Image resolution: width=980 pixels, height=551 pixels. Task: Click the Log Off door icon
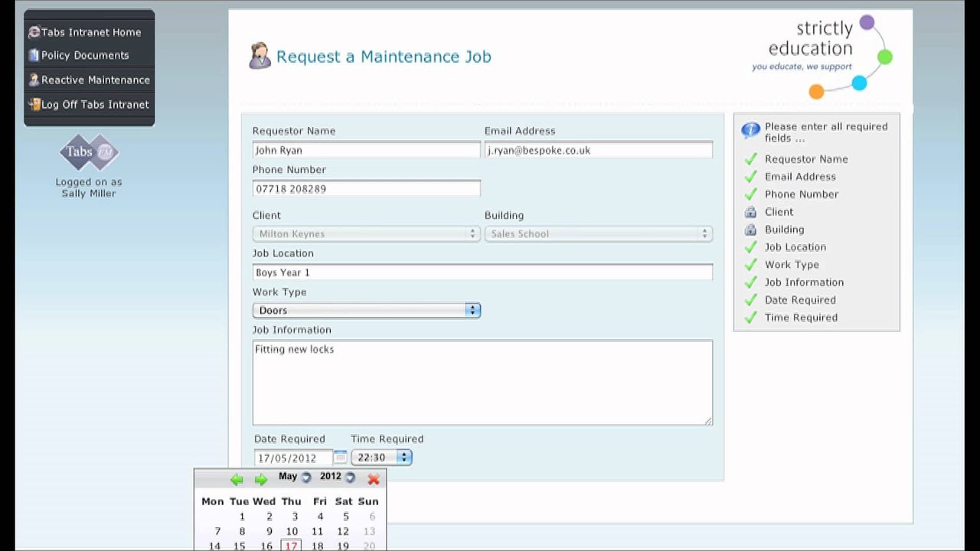(34, 104)
